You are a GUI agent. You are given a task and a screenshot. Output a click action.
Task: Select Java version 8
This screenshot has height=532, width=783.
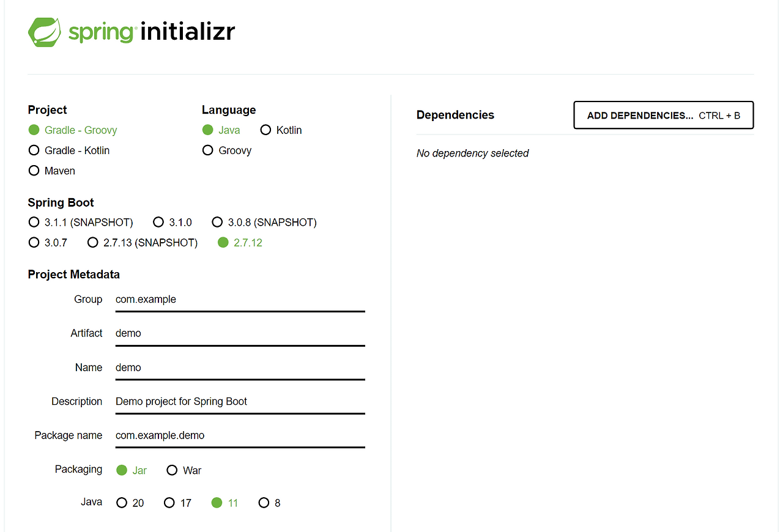coord(263,502)
